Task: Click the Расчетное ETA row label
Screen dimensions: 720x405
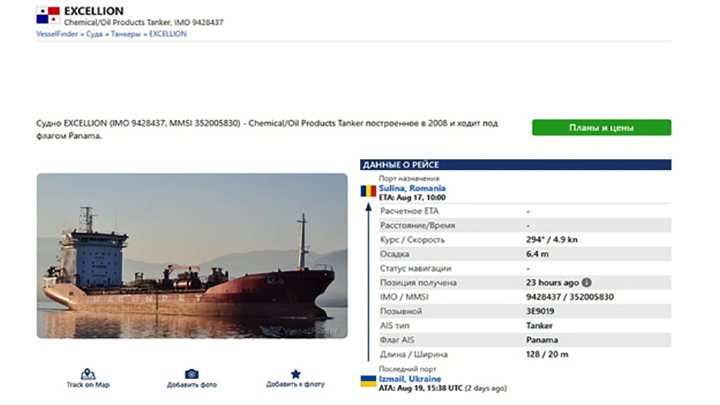Action: click(x=409, y=211)
